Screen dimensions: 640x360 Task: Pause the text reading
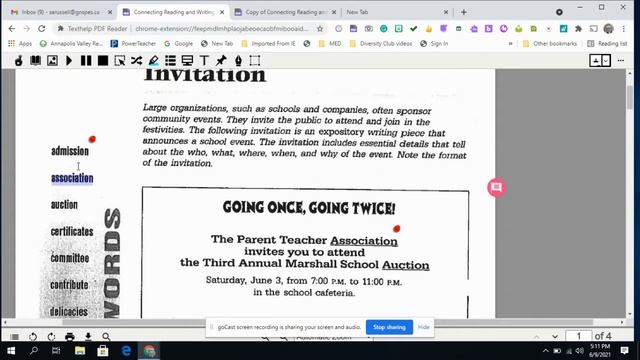coord(86,61)
